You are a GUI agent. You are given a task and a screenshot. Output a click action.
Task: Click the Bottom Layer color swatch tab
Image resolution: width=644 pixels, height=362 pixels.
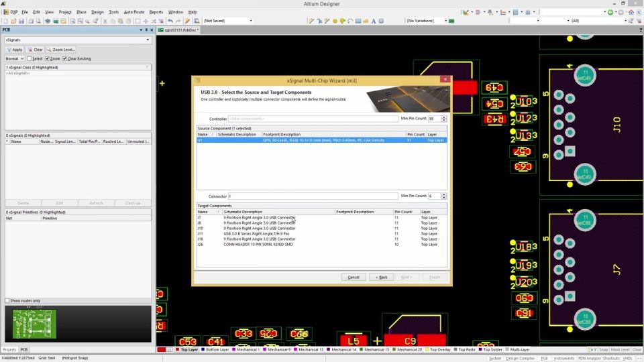pyautogui.click(x=203, y=350)
